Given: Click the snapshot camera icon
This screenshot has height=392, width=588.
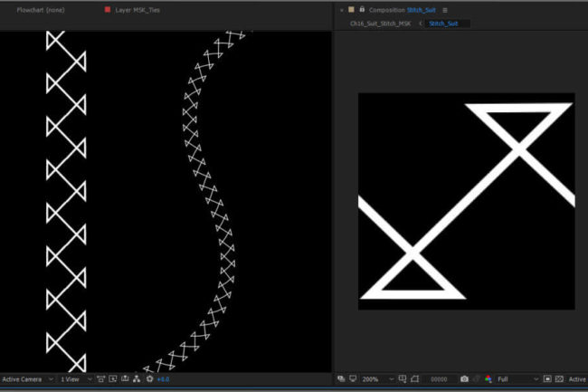Looking at the screenshot, I should [x=464, y=378].
